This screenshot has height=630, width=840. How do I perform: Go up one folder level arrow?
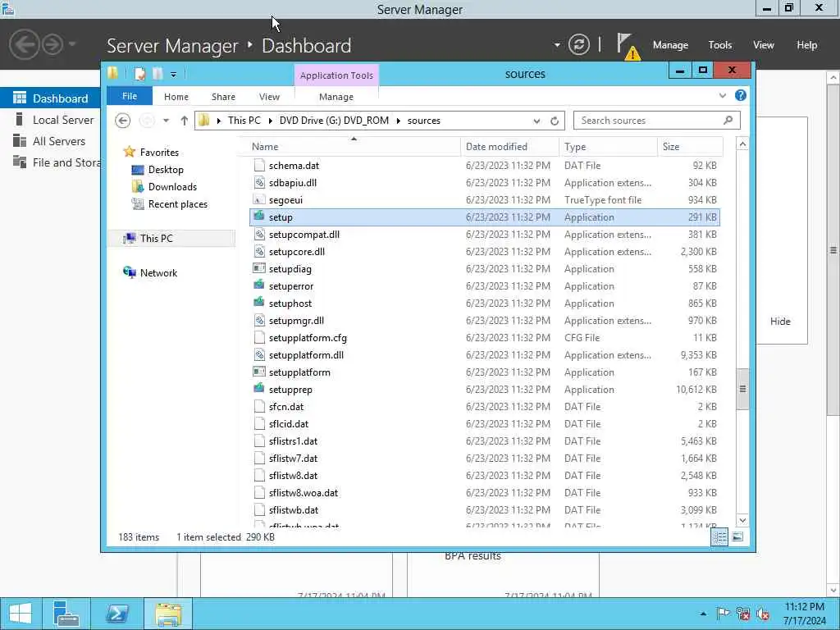point(185,121)
